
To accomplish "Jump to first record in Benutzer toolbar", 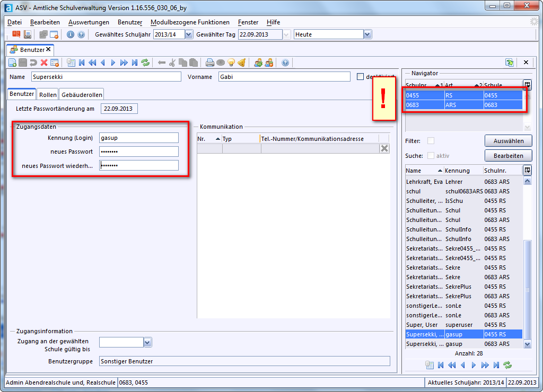I will coord(82,63).
